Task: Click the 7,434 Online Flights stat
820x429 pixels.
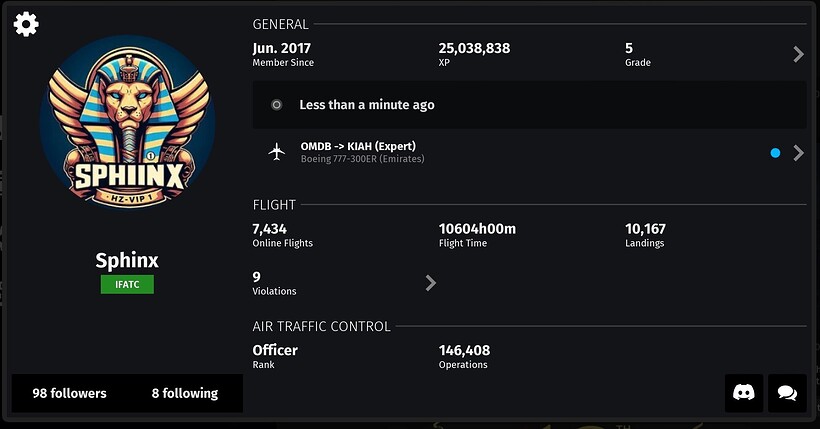Action: (x=282, y=235)
